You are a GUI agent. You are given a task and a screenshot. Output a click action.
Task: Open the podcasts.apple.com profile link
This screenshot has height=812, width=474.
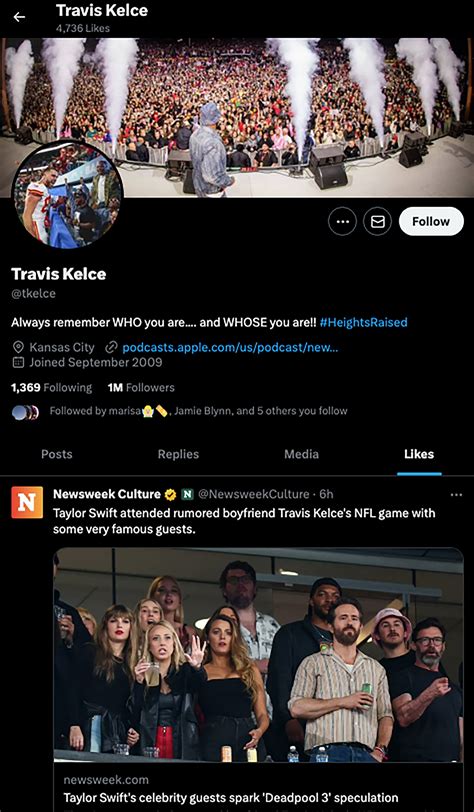click(x=230, y=347)
